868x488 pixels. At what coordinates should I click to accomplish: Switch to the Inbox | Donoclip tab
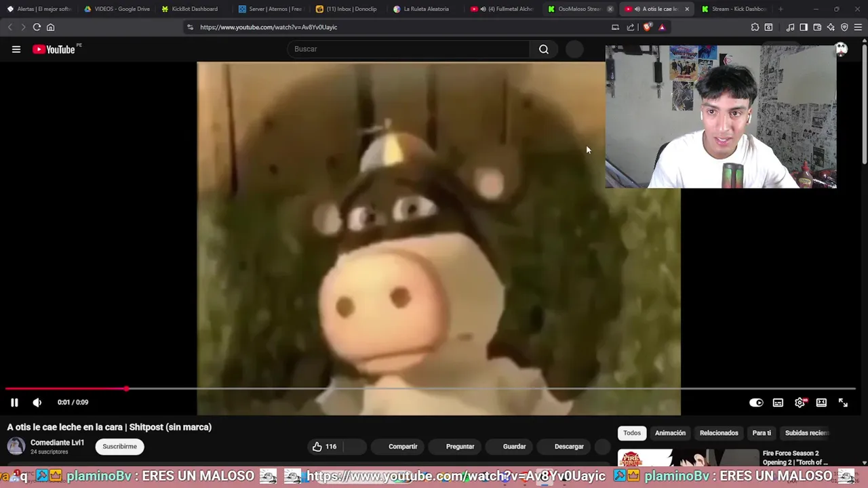tap(349, 9)
